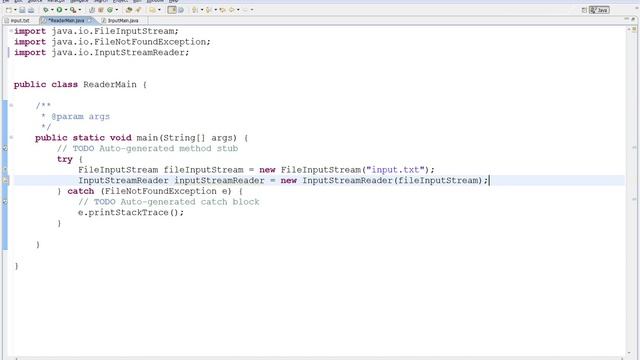Screen dimensions: 640x360
Task: Click task marker beside catch block comment
Action: [5, 202]
